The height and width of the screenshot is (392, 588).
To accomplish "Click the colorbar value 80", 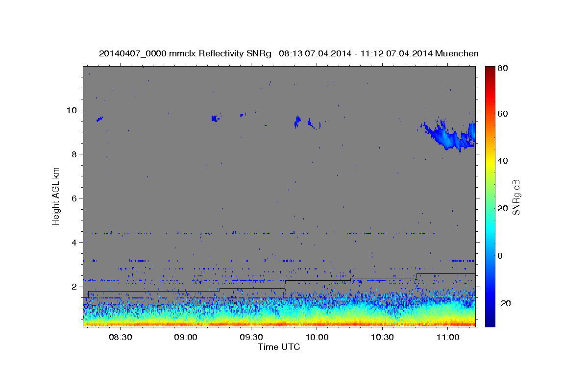I will click(503, 69).
